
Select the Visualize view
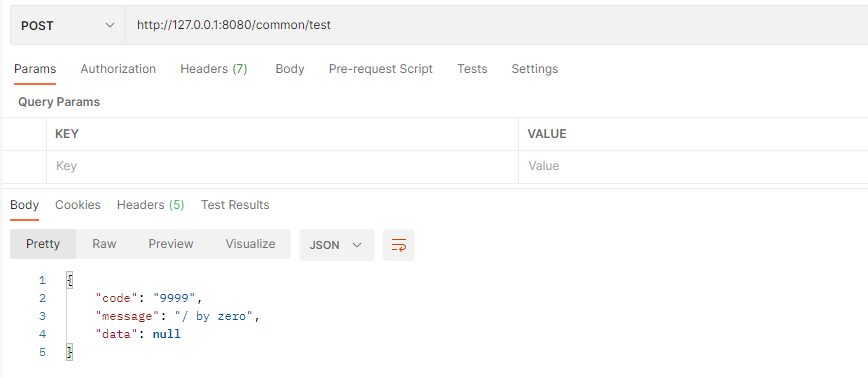click(250, 244)
